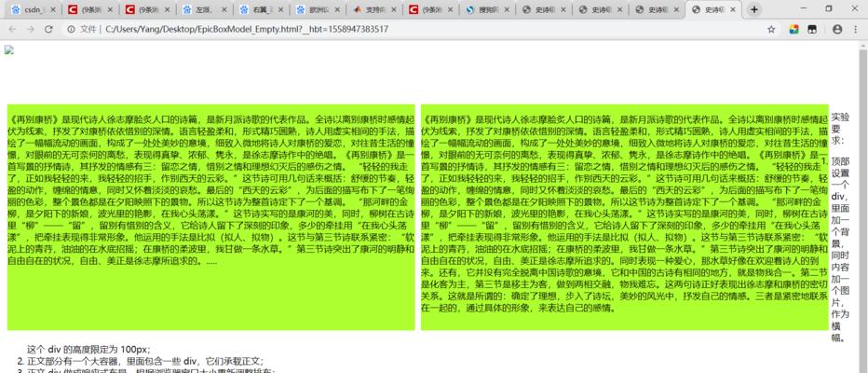View site information icon beside 文件
The width and height of the screenshot is (868, 373).
72,30
